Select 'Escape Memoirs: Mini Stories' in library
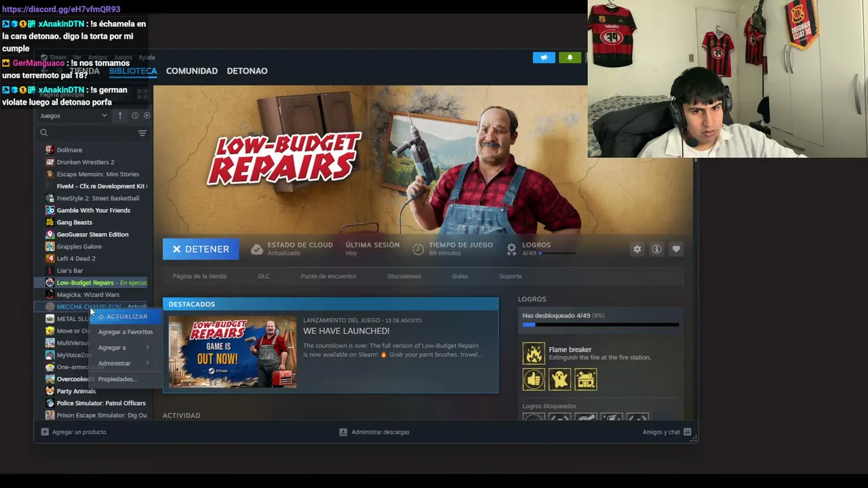This screenshot has height=488, width=868. point(98,174)
